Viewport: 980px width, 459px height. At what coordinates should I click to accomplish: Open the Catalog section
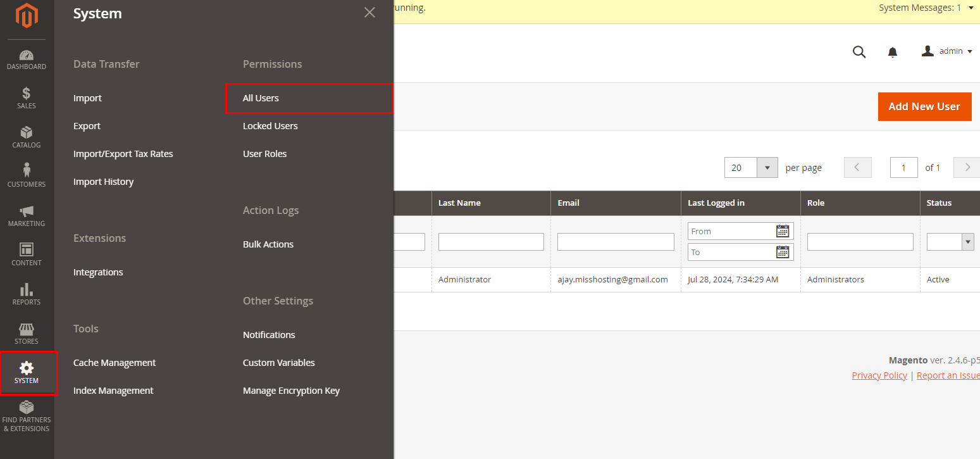26,137
